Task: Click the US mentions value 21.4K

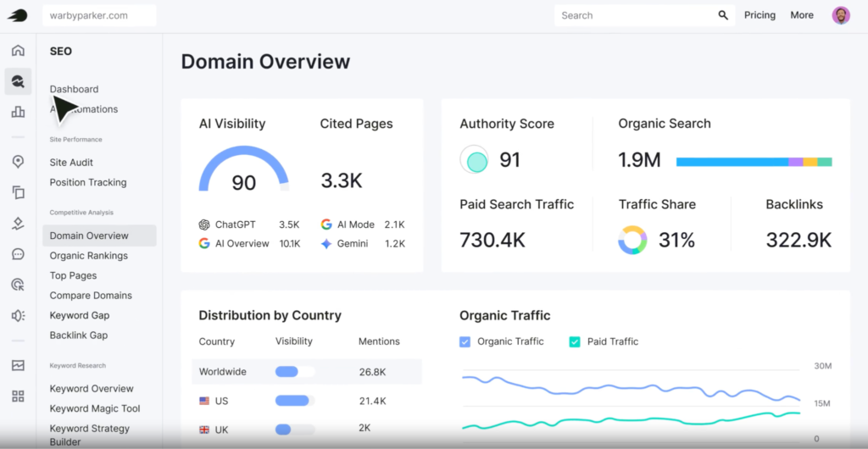Action: pyautogui.click(x=372, y=401)
